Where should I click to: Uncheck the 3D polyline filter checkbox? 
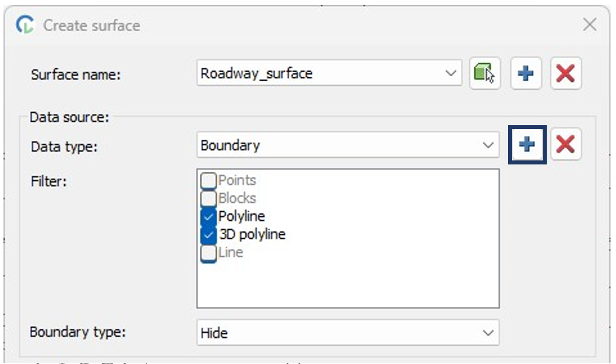[x=208, y=235]
